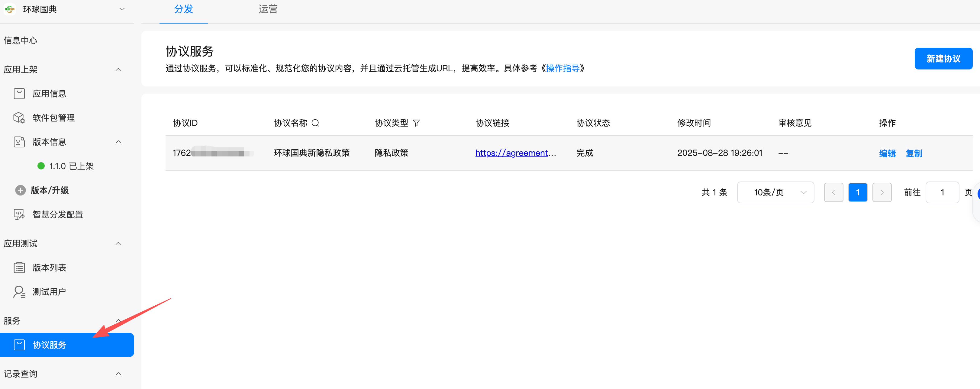
Task: Click the search icon beside 协议名称
Action: point(315,123)
